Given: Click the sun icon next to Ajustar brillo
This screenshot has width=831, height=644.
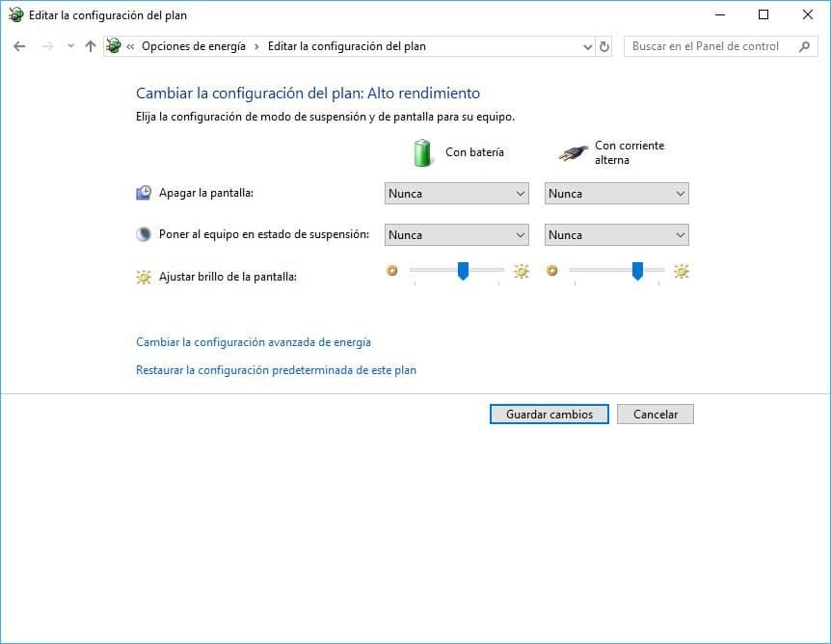Looking at the screenshot, I should point(145,277).
